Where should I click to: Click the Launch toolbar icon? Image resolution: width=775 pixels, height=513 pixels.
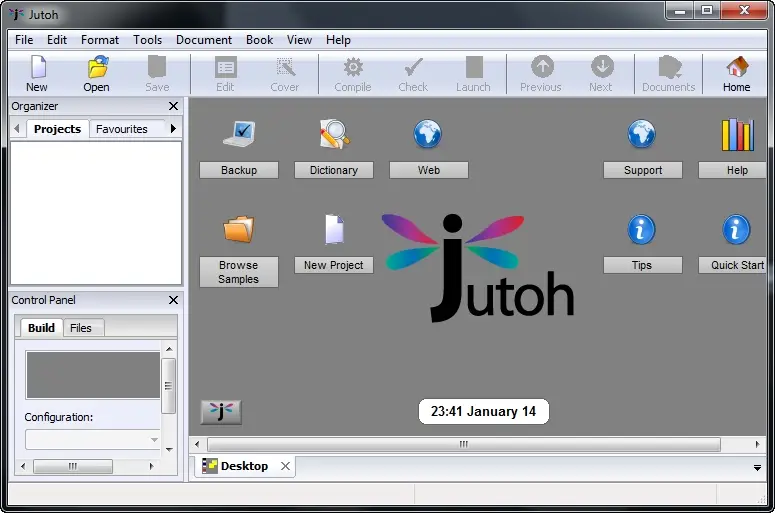[x=474, y=67]
